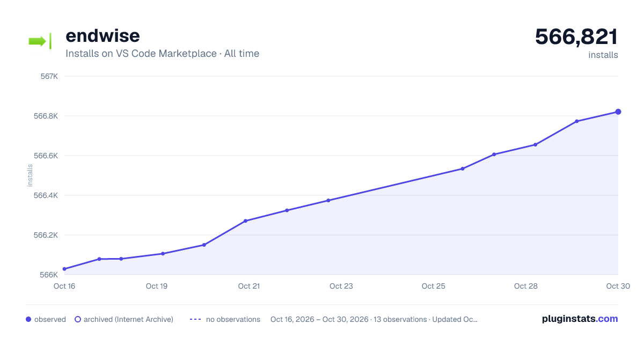Click the 566,821 total installs number

click(576, 36)
